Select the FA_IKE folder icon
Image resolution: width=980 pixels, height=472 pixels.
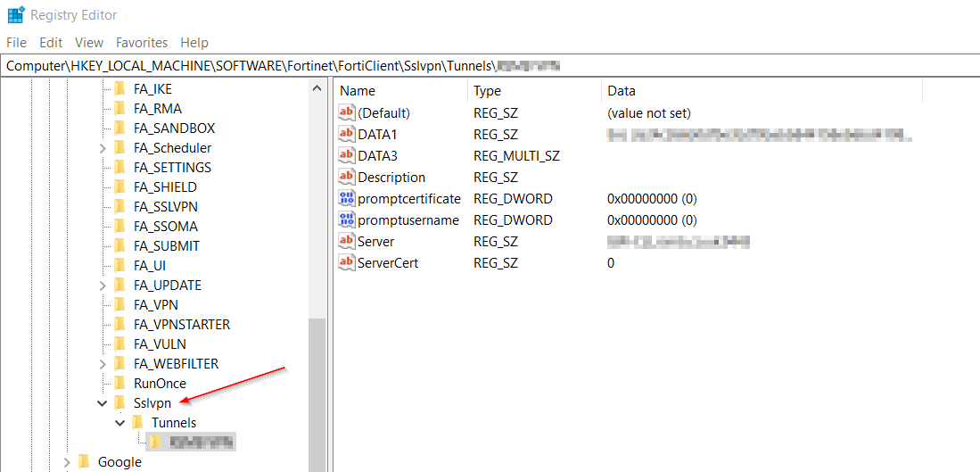(120, 88)
